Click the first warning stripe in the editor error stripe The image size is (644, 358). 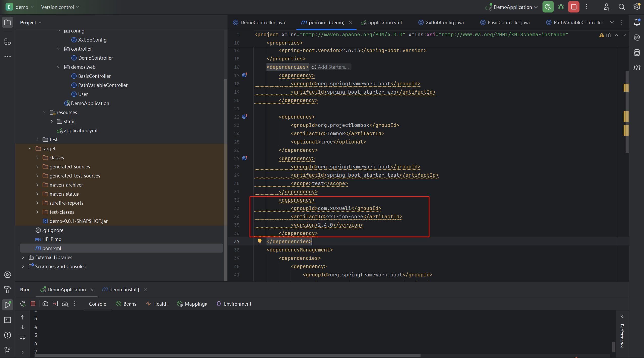[x=626, y=88]
